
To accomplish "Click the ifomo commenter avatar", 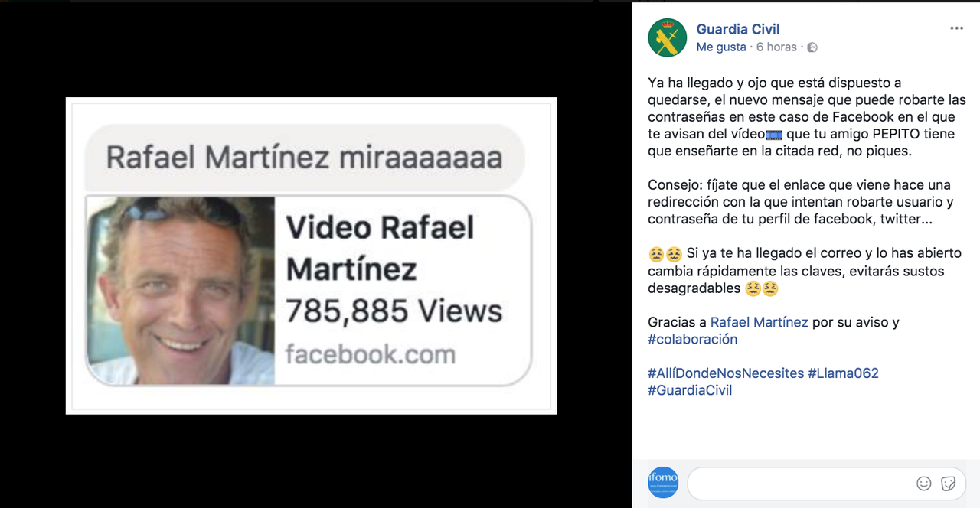I will pyautogui.click(x=663, y=483).
